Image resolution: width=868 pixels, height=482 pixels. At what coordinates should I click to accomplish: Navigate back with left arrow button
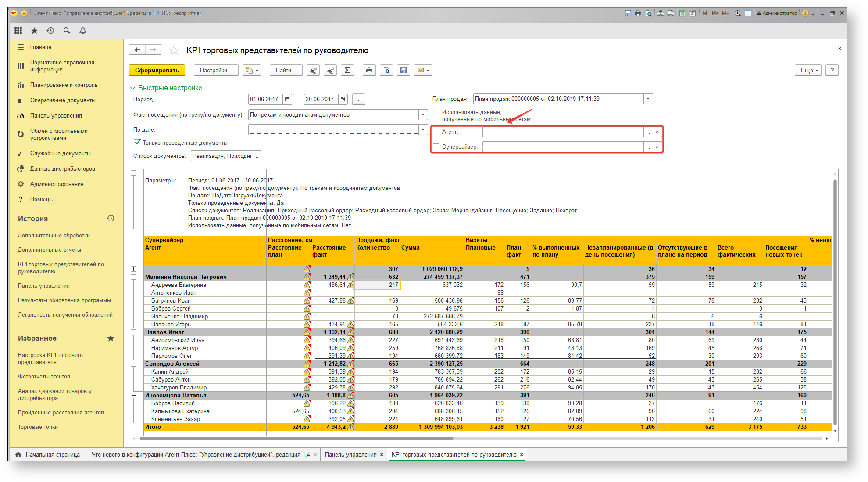[x=137, y=50]
